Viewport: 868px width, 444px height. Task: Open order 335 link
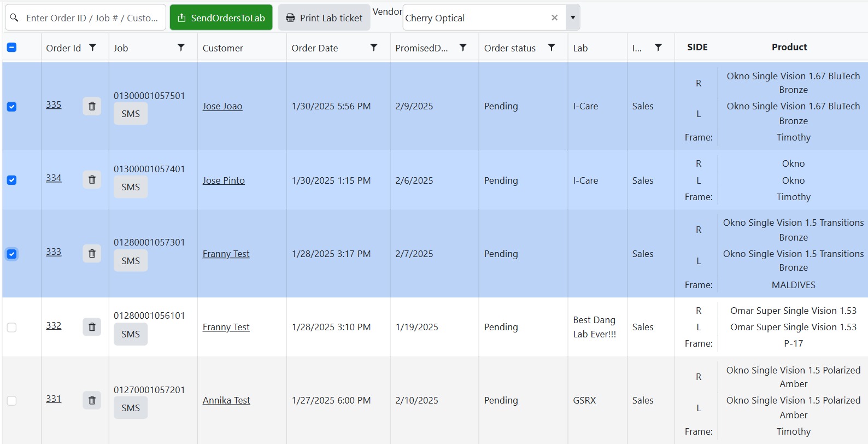[54, 104]
